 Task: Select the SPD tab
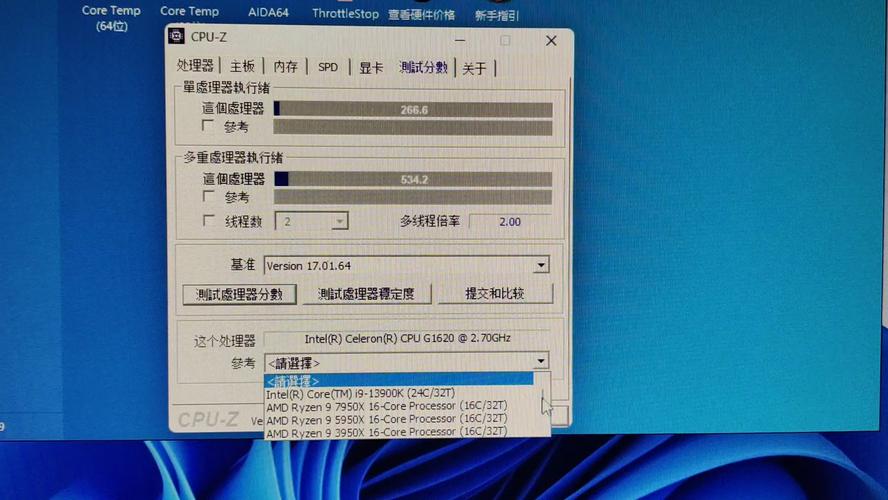click(x=328, y=67)
